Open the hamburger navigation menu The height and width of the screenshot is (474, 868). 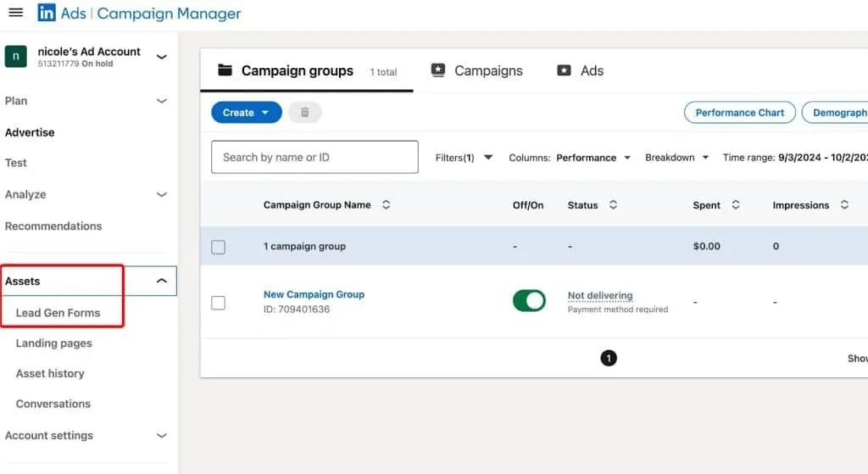16,12
